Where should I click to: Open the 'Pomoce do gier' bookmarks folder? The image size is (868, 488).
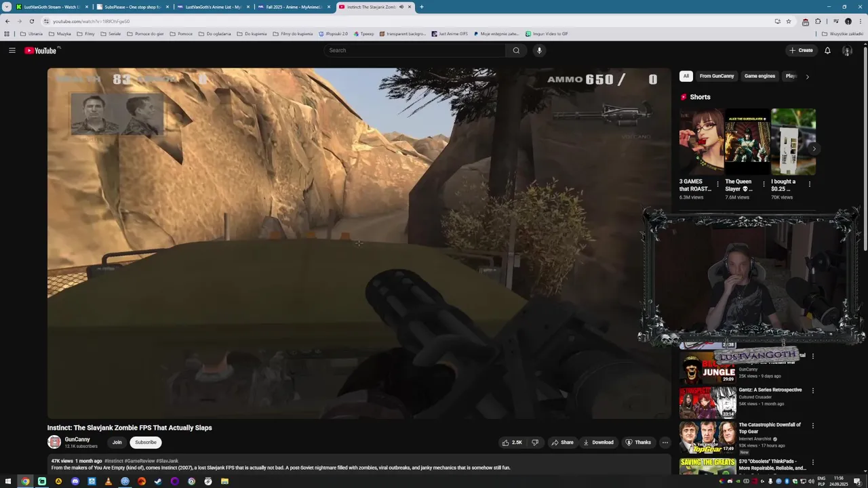145,33
